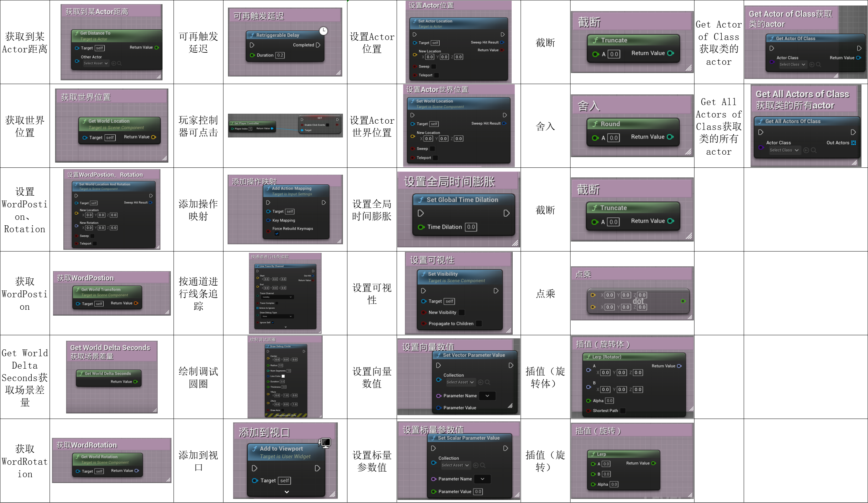Expand Add to Viewport node's bottom chevron

pyautogui.click(x=286, y=492)
